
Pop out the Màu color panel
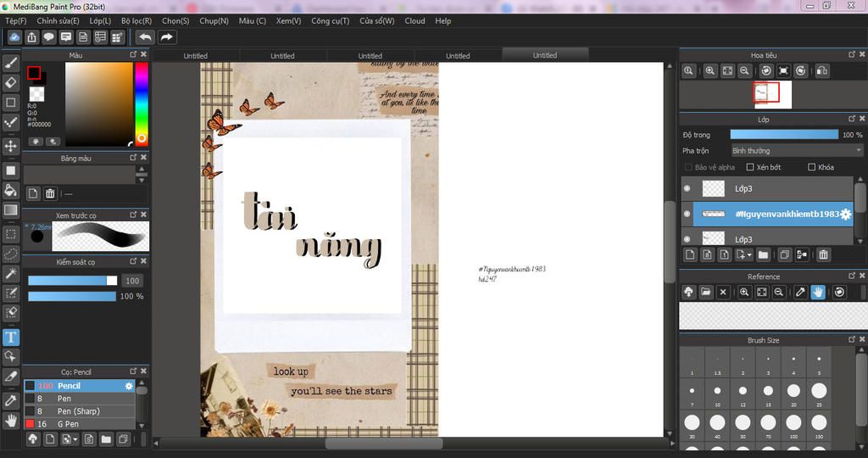[x=133, y=54]
